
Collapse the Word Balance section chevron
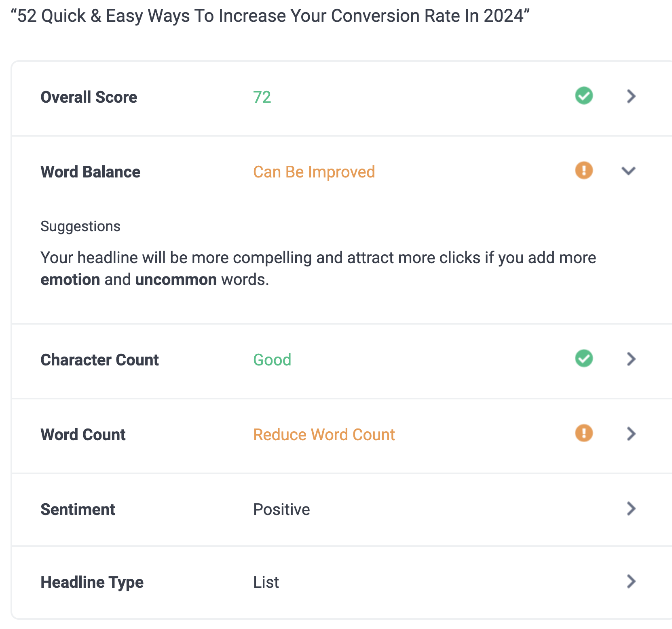coord(628,171)
